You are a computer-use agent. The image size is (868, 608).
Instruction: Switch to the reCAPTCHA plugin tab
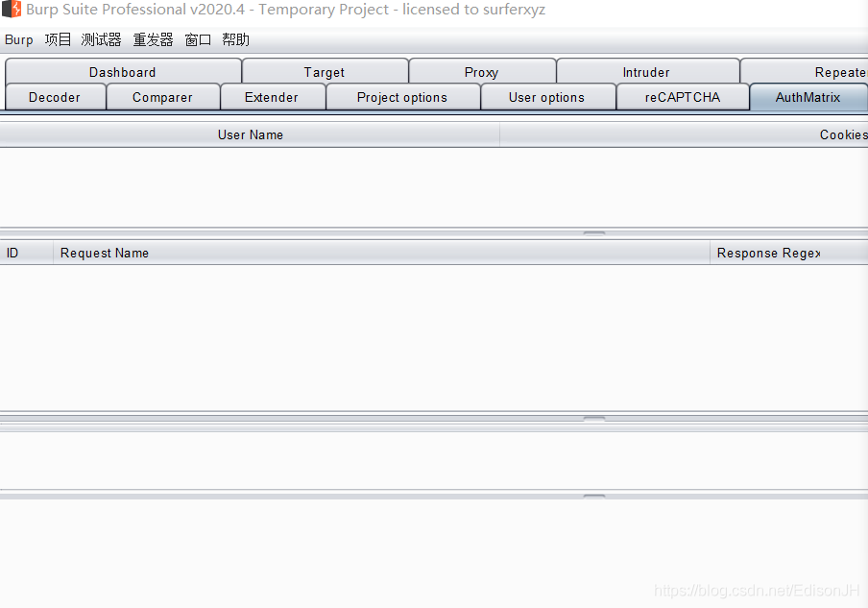pos(683,97)
